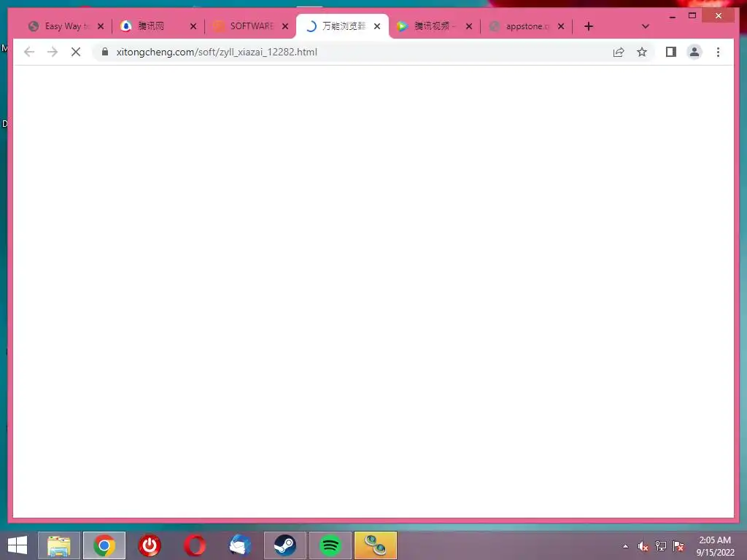747x560 pixels.
Task: Minimize the Chrome window
Action: [672, 16]
